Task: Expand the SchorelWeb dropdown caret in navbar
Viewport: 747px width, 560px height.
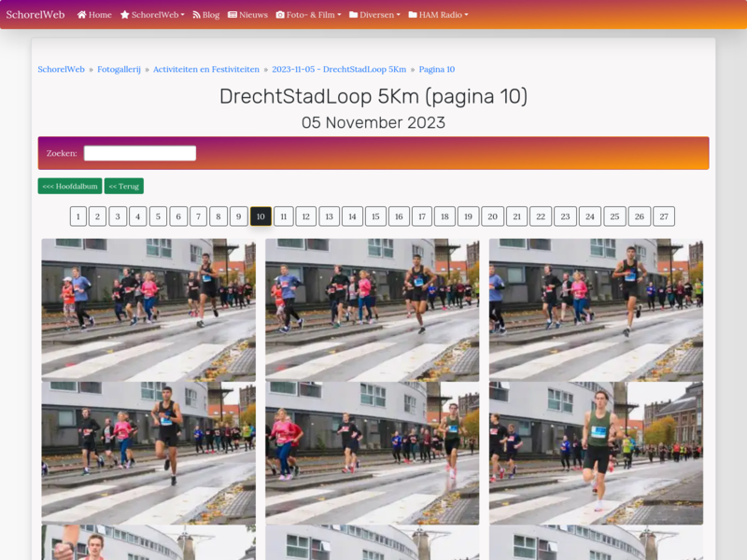Action: point(182,15)
